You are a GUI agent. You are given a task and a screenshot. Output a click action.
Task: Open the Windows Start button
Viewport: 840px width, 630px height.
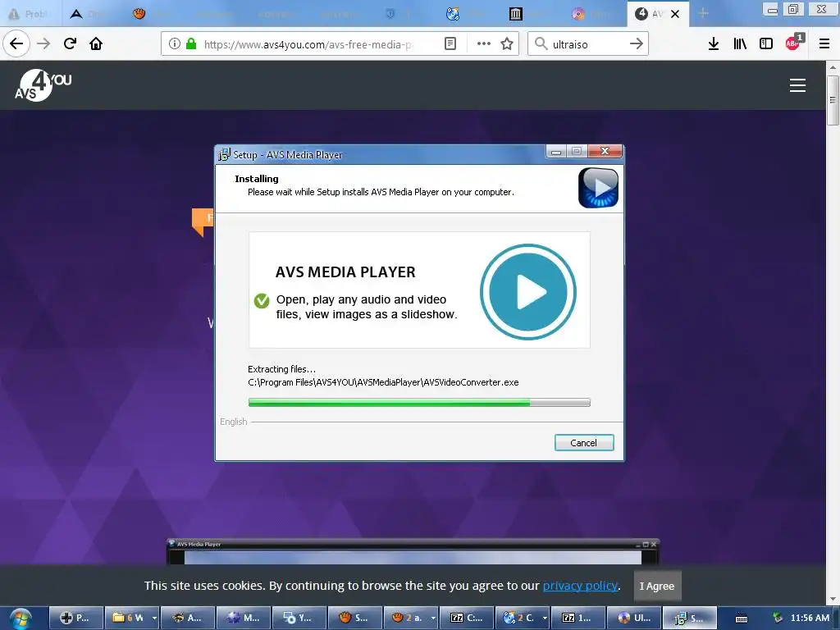(x=21, y=619)
